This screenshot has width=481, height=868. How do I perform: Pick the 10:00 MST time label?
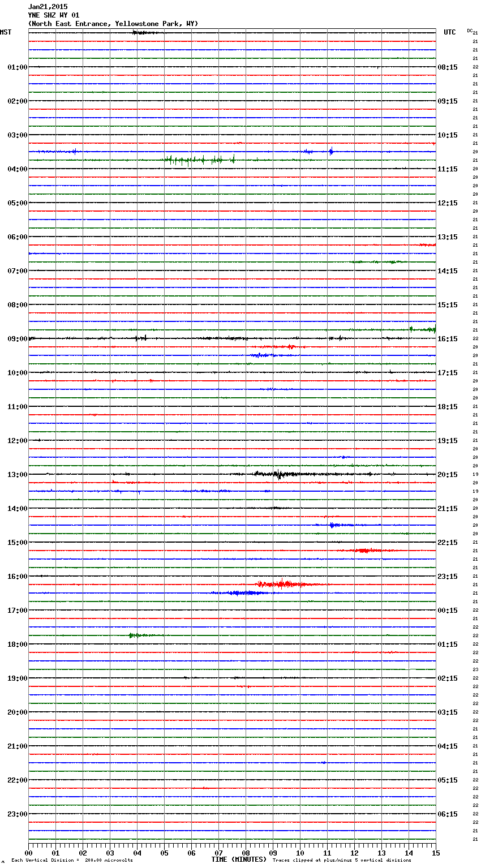point(18,373)
